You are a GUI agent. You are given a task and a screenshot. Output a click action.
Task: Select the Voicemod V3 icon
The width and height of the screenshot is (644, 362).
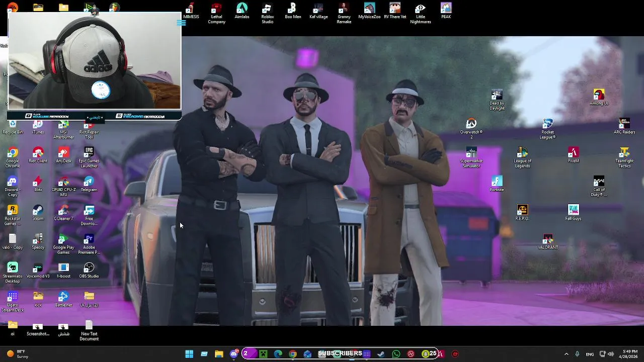pyautogui.click(x=38, y=269)
